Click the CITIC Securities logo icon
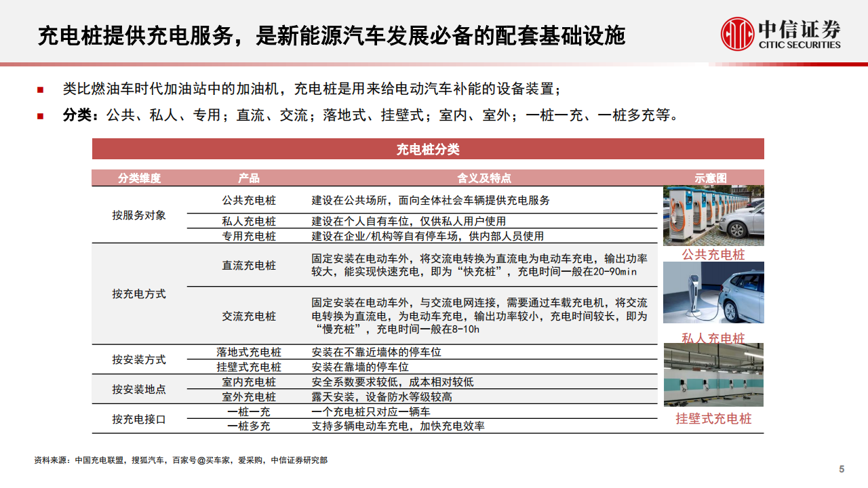 738,35
